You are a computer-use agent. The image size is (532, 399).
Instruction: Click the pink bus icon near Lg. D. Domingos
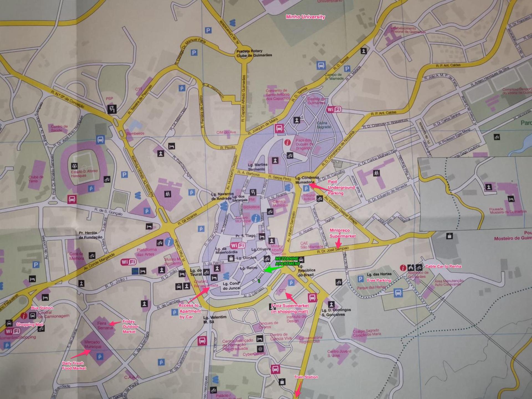click(x=312, y=298)
